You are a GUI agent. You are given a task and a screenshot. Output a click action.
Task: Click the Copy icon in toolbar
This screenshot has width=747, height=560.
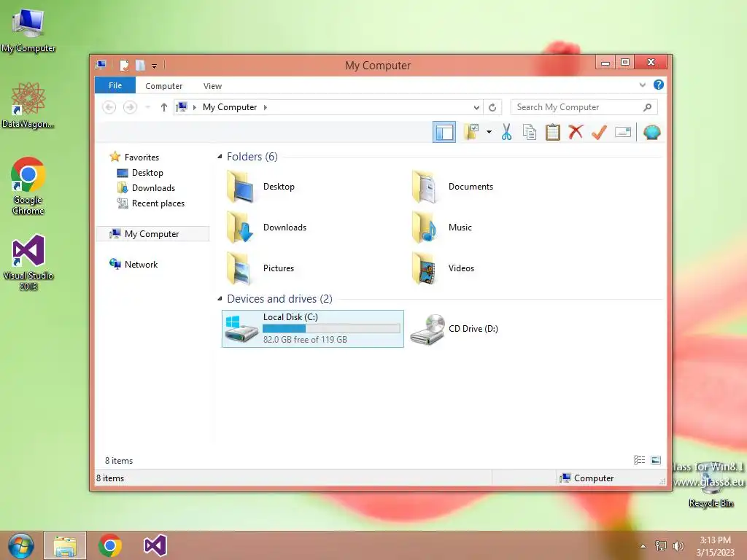click(530, 132)
